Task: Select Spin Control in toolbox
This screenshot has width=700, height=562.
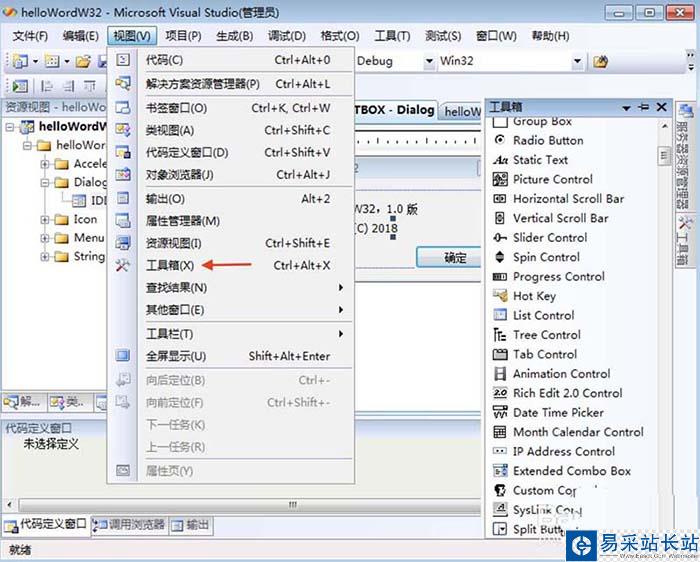Action: 537,257
